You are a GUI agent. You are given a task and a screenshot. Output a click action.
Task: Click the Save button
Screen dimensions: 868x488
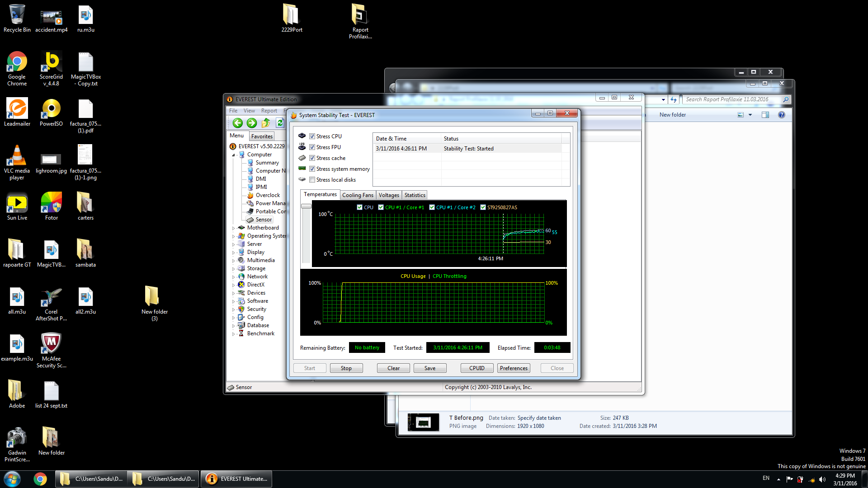(430, 368)
